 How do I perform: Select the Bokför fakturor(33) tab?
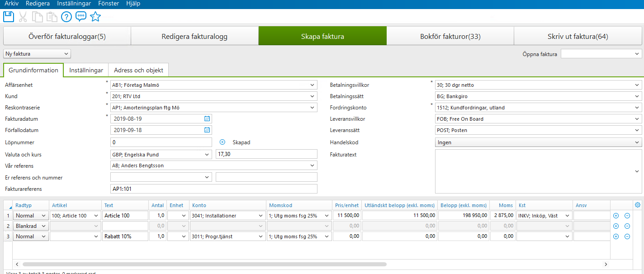(450, 35)
